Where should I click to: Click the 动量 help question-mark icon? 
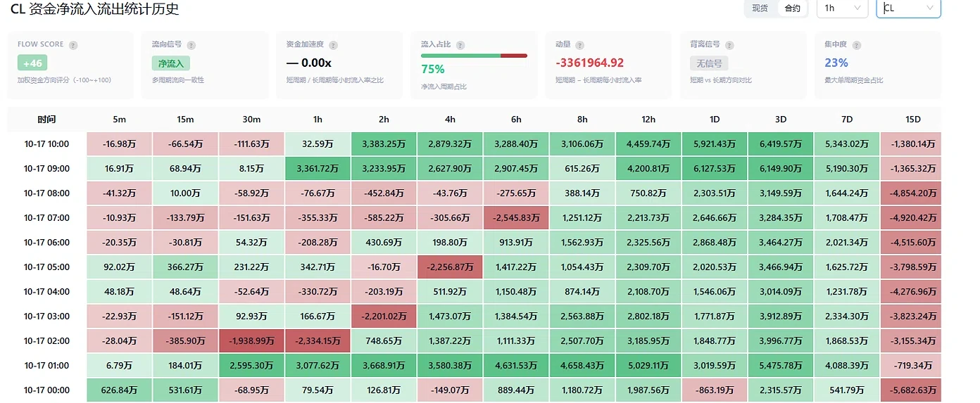[x=579, y=45]
